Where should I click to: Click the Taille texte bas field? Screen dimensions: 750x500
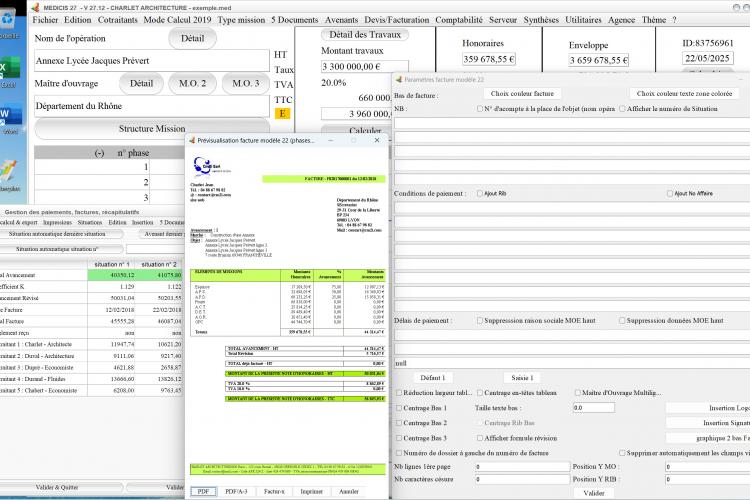pyautogui.click(x=594, y=408)
